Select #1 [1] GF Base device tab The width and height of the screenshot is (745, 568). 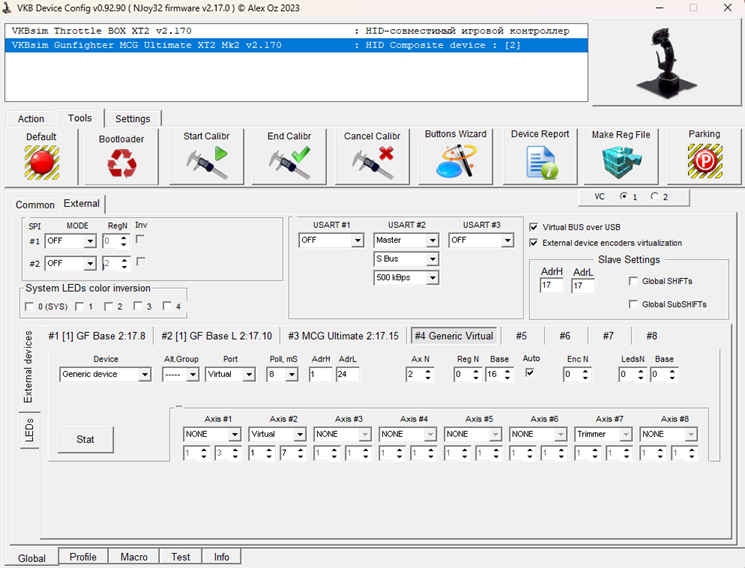tap(97, 336)
